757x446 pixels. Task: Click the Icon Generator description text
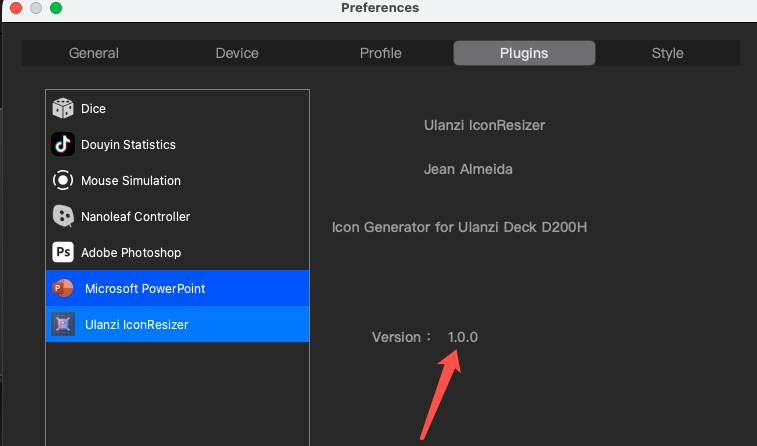click(459, 227)
